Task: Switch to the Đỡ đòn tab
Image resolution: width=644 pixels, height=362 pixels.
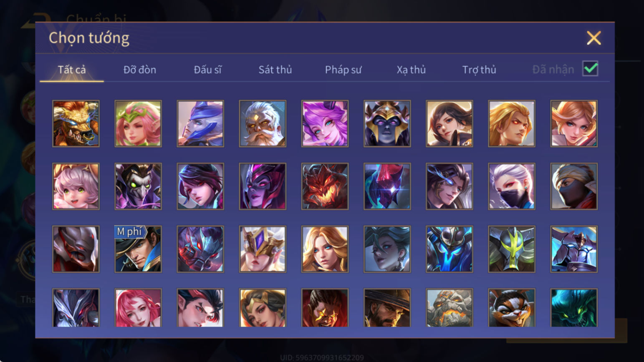Action: 140,70
